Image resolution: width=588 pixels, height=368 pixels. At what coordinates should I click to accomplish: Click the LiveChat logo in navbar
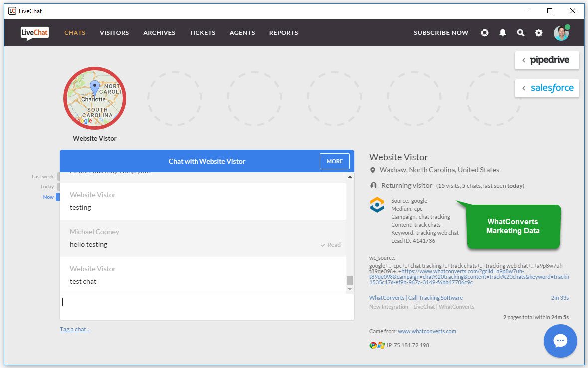point(34,33)
